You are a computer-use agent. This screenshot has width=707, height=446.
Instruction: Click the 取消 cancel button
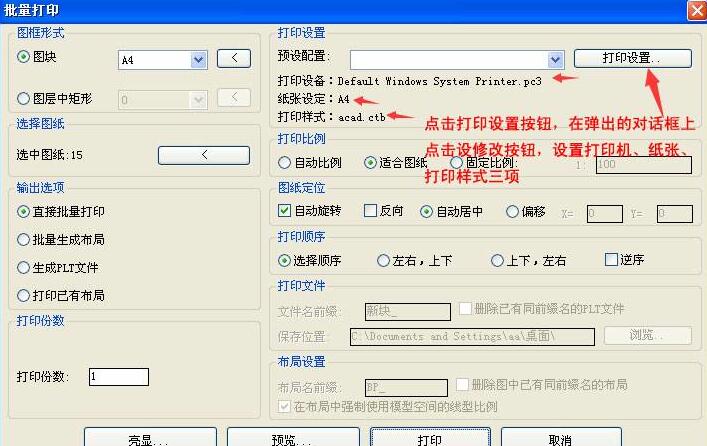(561, 437)
